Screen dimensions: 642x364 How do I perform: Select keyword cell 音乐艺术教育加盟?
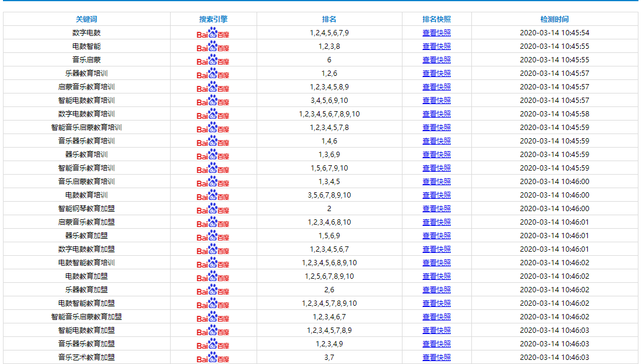click(87, 356)
